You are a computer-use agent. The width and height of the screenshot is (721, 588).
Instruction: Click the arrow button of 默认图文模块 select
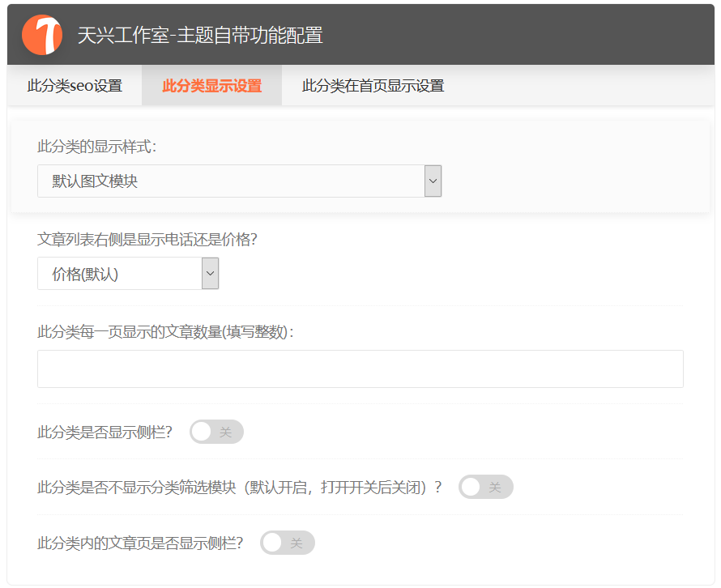coord(433,181)
